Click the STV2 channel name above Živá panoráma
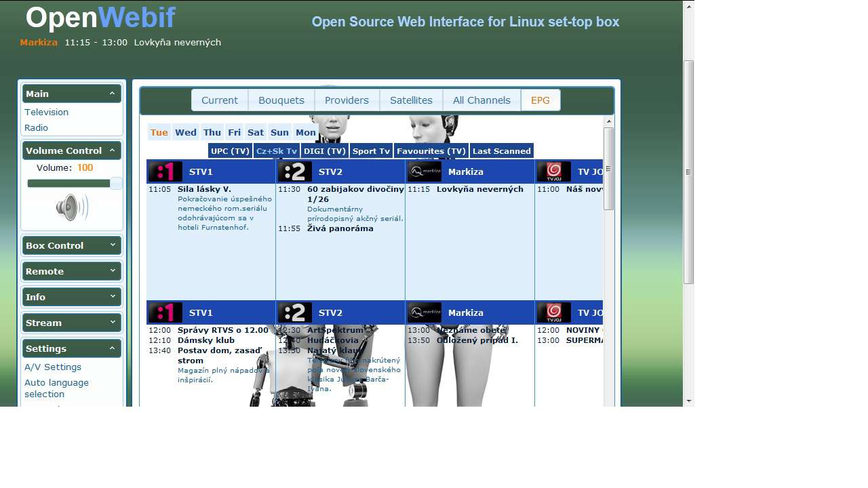 (x=330, y=171)
